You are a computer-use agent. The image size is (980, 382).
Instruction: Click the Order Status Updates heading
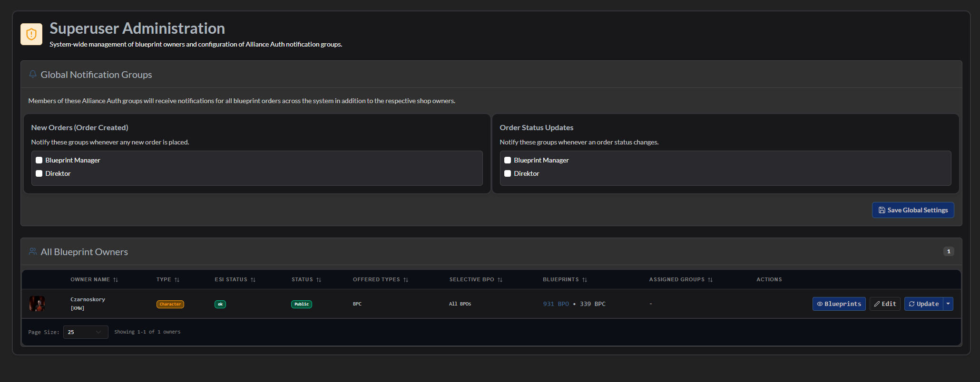tap(537, 127)
